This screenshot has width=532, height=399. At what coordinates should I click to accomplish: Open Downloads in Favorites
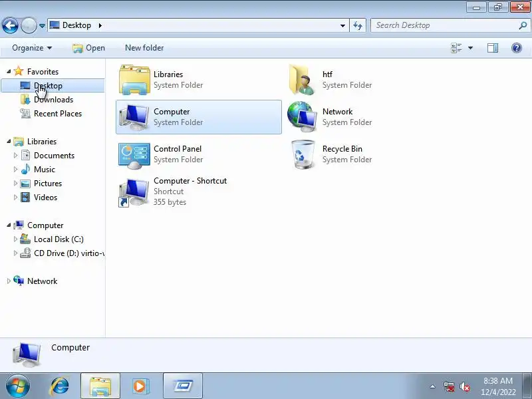pyautogui.click(x=53, y=100)
